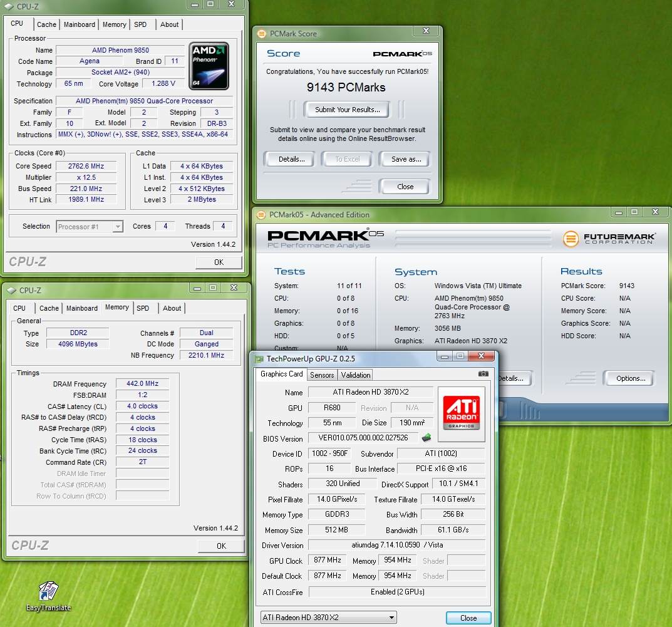Click the Core Voltage value 1.288 V
This screenshot has height=627, width=672.
coord(163,83)
